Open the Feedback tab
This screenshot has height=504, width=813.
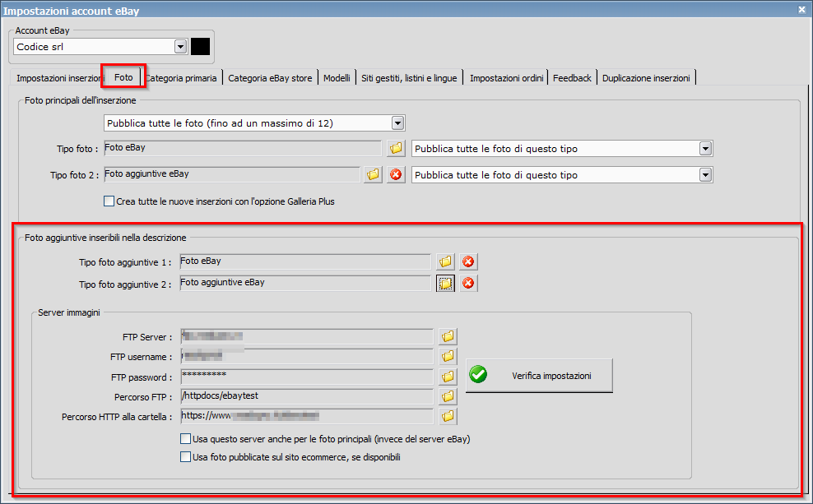pos(572,77)
